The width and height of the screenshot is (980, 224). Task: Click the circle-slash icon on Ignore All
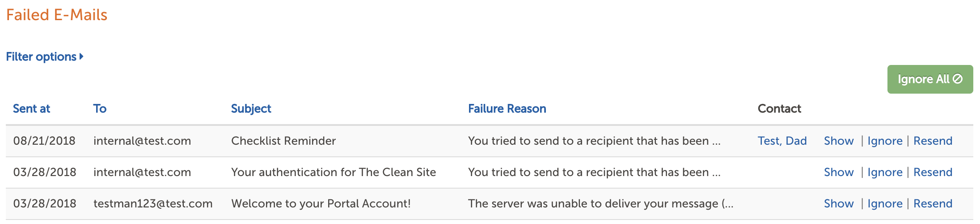click(958, 79)
